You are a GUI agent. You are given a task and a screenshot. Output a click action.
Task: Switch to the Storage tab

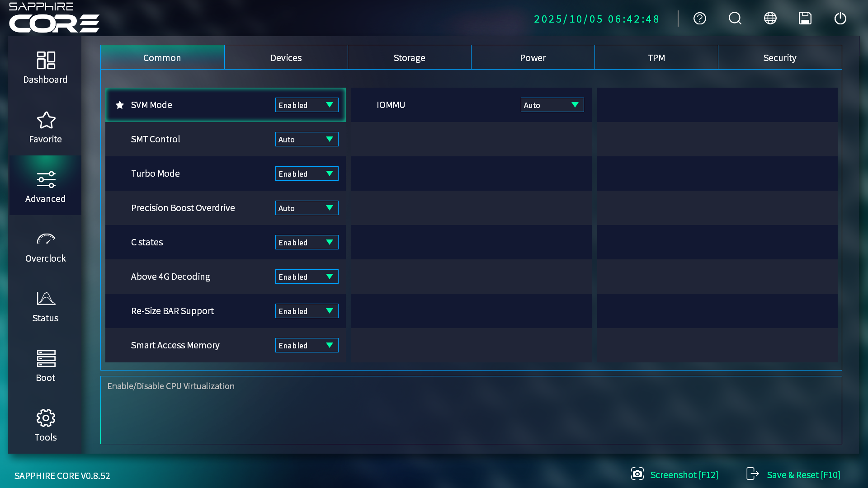pos(409,57)
